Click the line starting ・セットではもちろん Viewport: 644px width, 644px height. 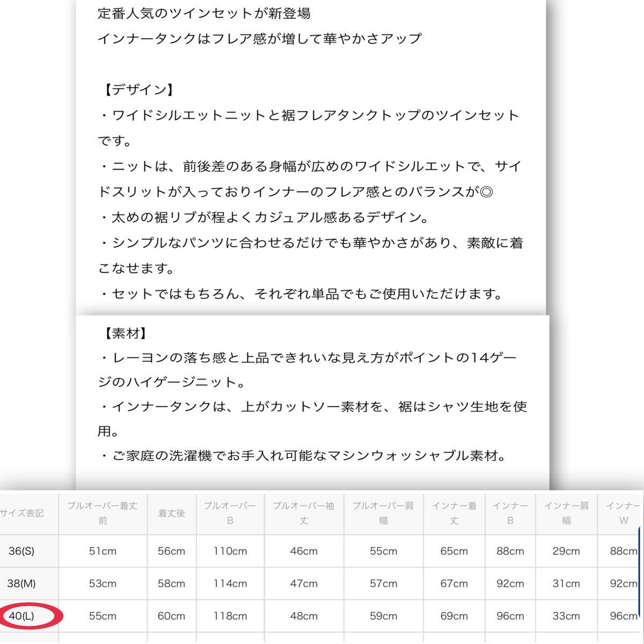pyautogui.click(x=301, y=294)
